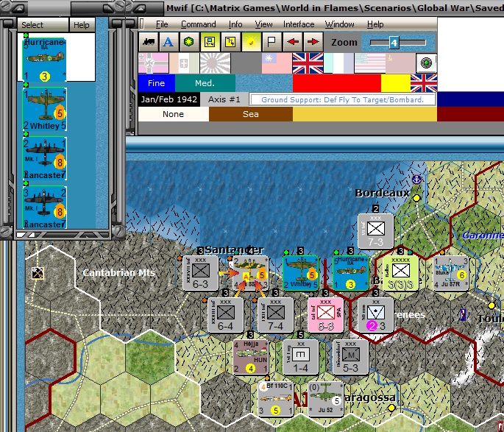Click the brown Sea cell

tap(251, 114)
